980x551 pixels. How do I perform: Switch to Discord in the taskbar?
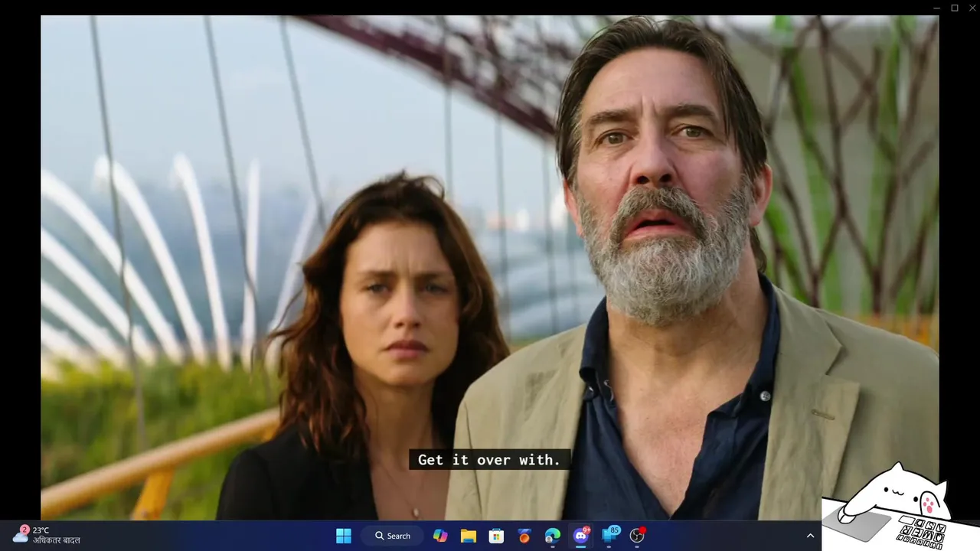pyautogui.click(x=581, y=535)
